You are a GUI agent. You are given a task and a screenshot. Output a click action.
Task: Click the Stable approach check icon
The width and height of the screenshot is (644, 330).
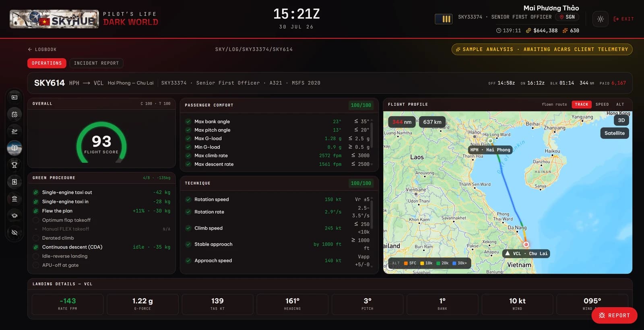(188, 244)
